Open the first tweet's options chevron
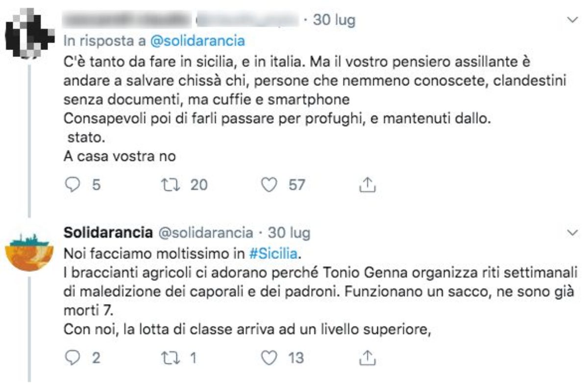This screenshot has width=588, height=386. [x=572, y=20]
